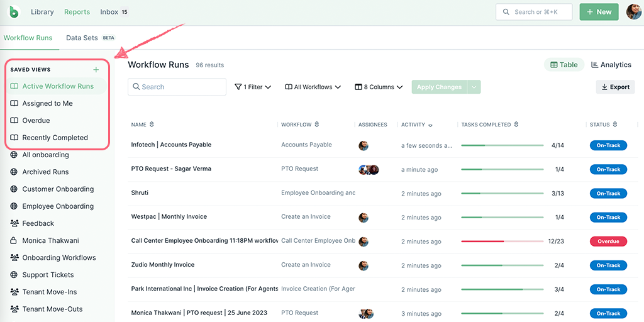
Task: Open the 8 Columns dropdown
Action: click(x=379, y=87)
